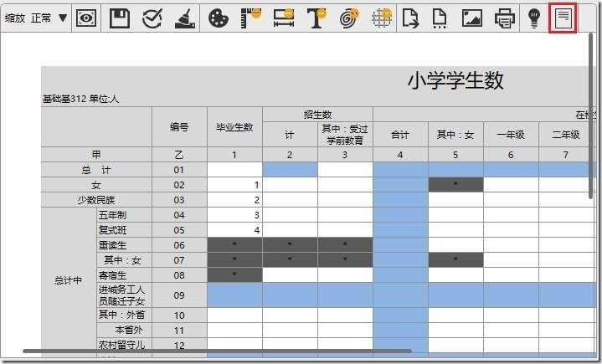Click the locked asterisk cell in row 08

pos(234,275)
